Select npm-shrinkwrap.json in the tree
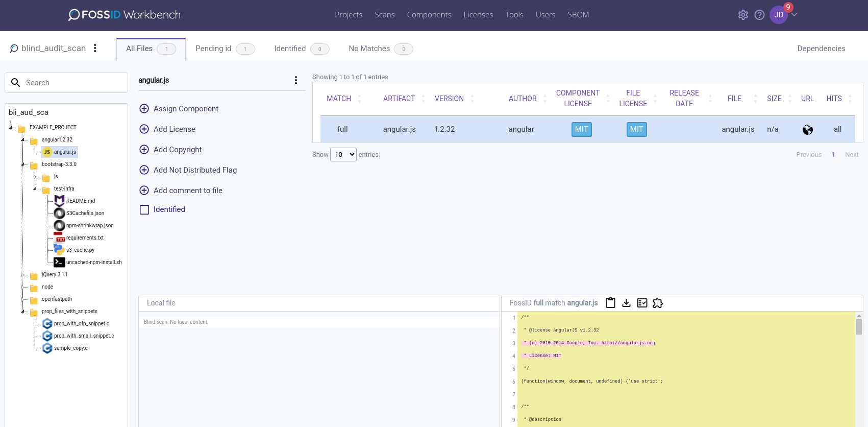This screenshot has width=868, height=427. 90,225
